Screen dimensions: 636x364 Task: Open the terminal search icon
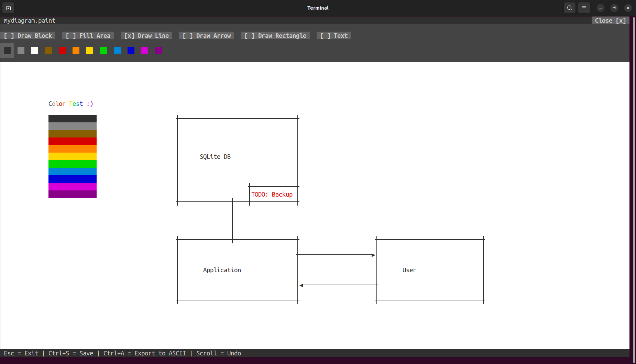pos(570,8)
